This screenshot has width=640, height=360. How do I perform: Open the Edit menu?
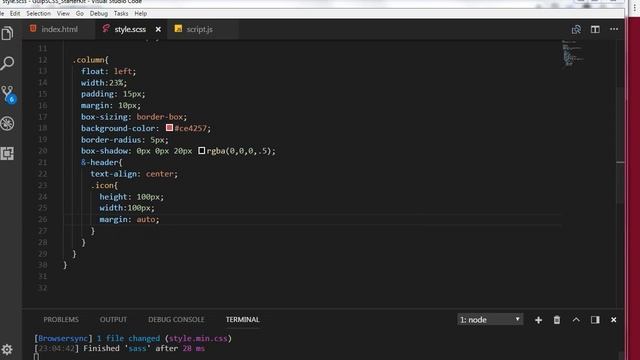(15, 13)
